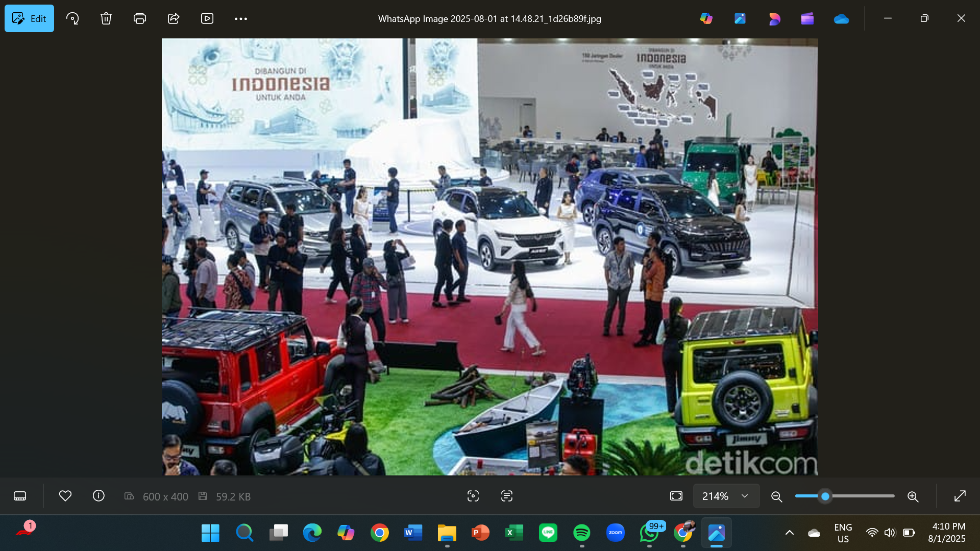Open Microsoft Word from the taskbar
Screen dimensions: 980x551
point(413,533)
